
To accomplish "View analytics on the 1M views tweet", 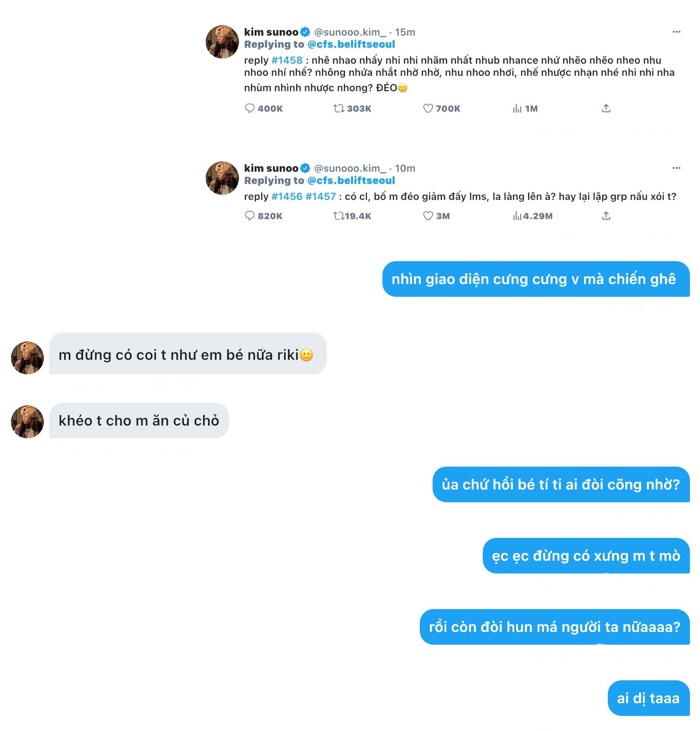I will coord(517,108).
